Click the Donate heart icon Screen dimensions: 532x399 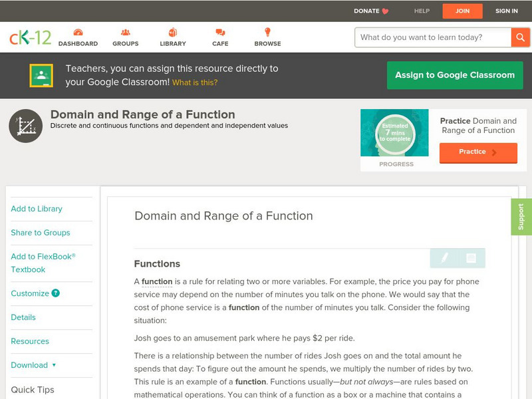point(385,11)
